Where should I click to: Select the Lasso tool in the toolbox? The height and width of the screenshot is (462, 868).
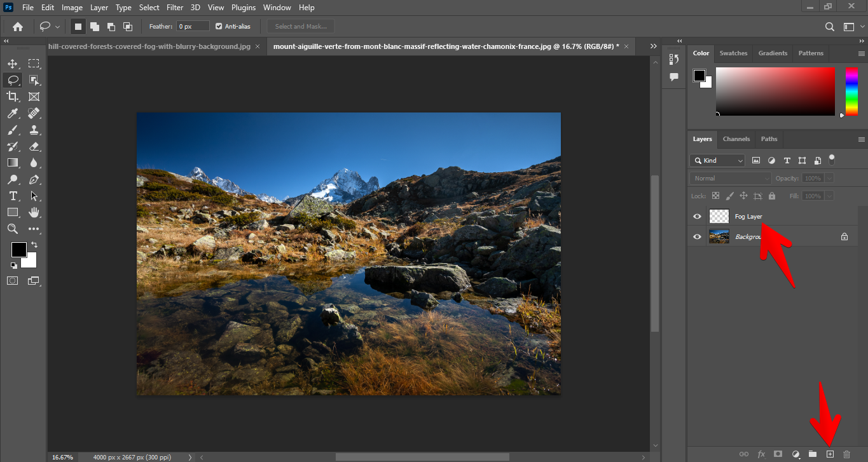click(12, 80)
